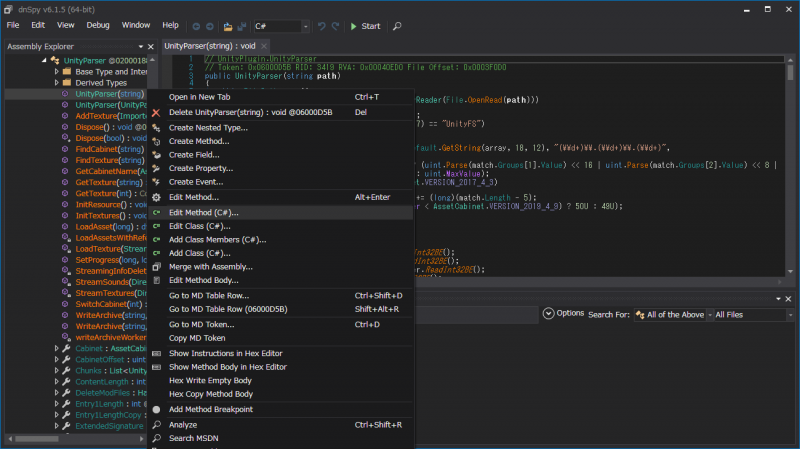Click 'Show Instructions in Hex Editor' menu item

pos(228,353)
